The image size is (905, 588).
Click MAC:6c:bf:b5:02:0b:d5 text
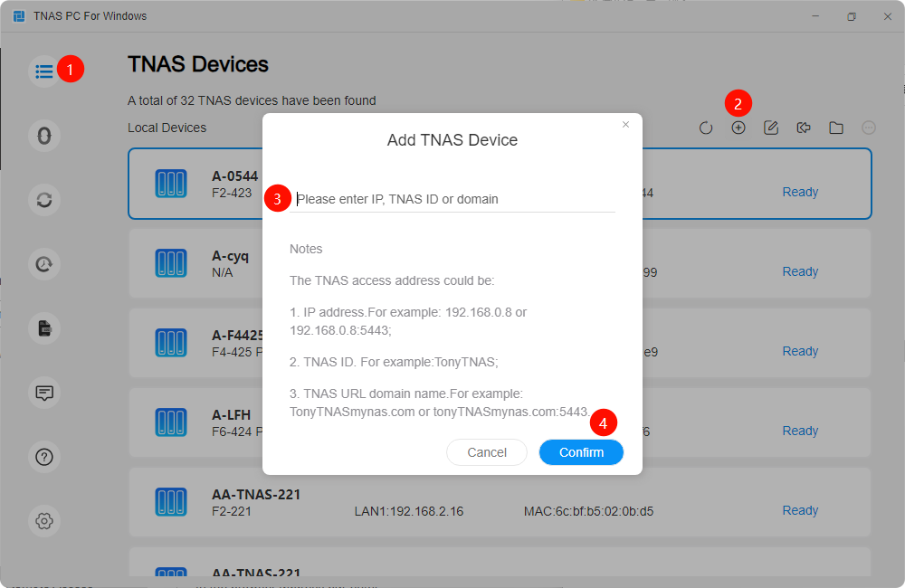click(588, 511)
